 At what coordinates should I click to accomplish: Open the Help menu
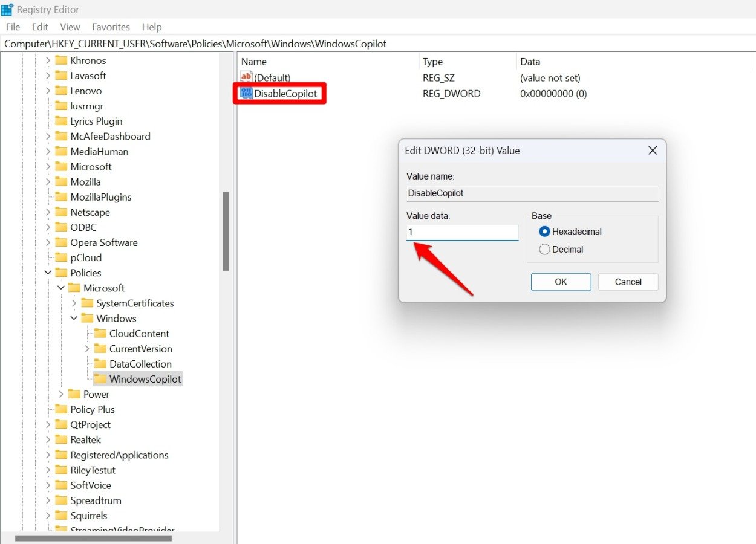coord(152,27)
